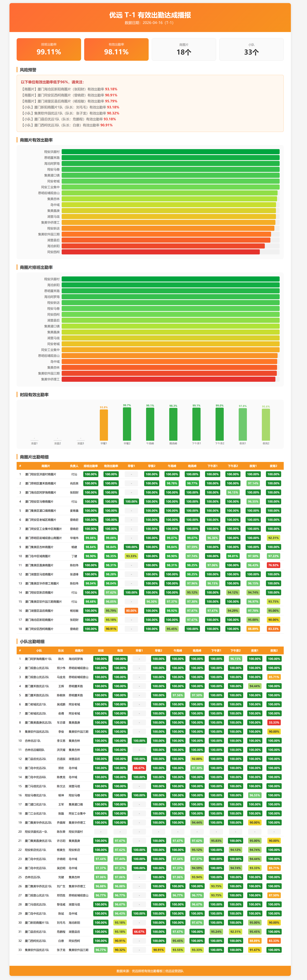Click the 87.50% 夜宵2 cell for 厦门观音山优远1队

pyautogui.click(x=274, y=895)
